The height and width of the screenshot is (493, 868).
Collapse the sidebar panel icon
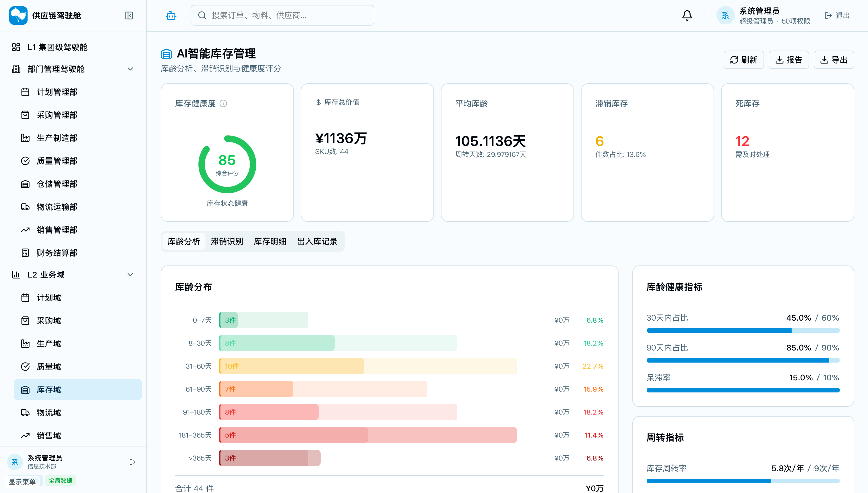(x=129, y=16)
